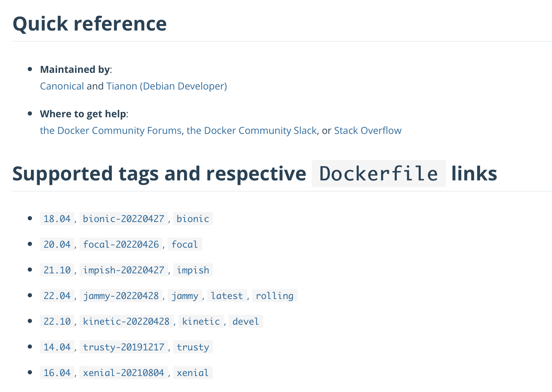Click the focal-20220426 tag link
The height and width of the screenshot is (392, 552).
click(121, 245)
